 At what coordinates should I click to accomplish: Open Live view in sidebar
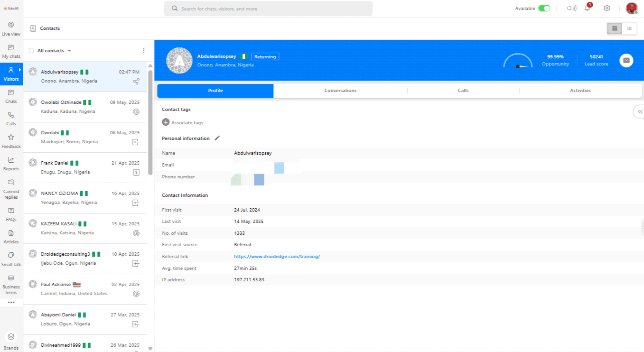click(x=11, y=28)
